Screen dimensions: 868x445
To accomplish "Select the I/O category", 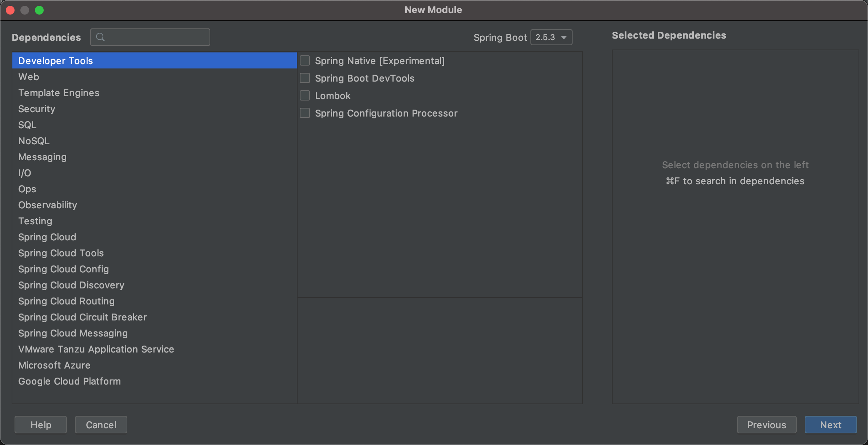I will point(155,173).
